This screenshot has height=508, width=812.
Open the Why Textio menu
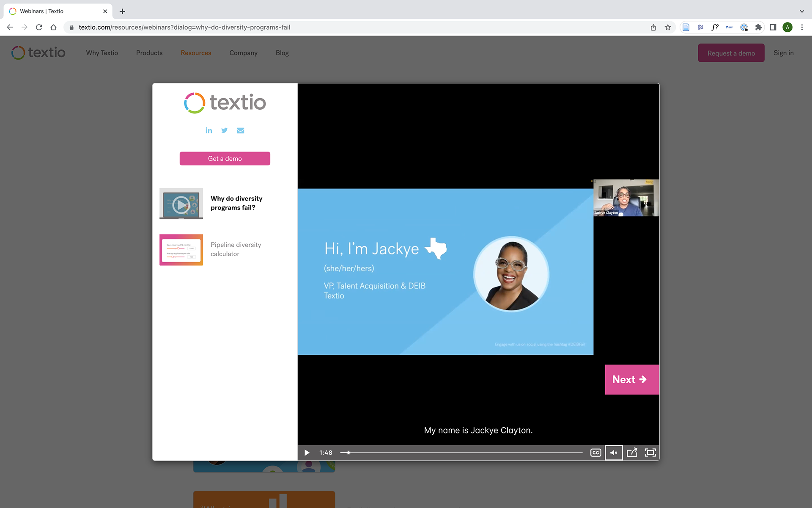(x=102, y=53)
